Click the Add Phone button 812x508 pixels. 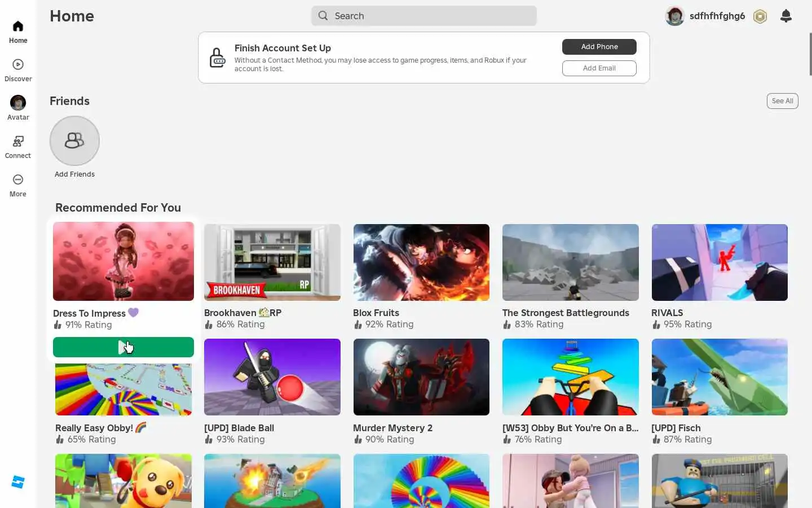coord(599,47)
